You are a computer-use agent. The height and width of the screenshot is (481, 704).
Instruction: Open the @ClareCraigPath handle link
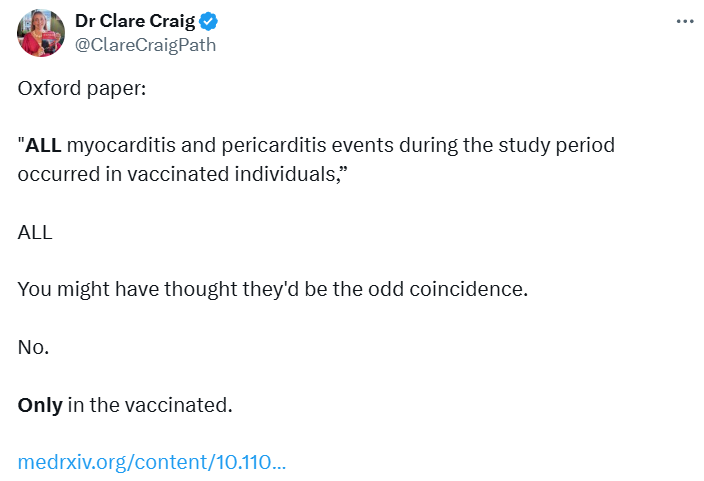click(145, 45)
